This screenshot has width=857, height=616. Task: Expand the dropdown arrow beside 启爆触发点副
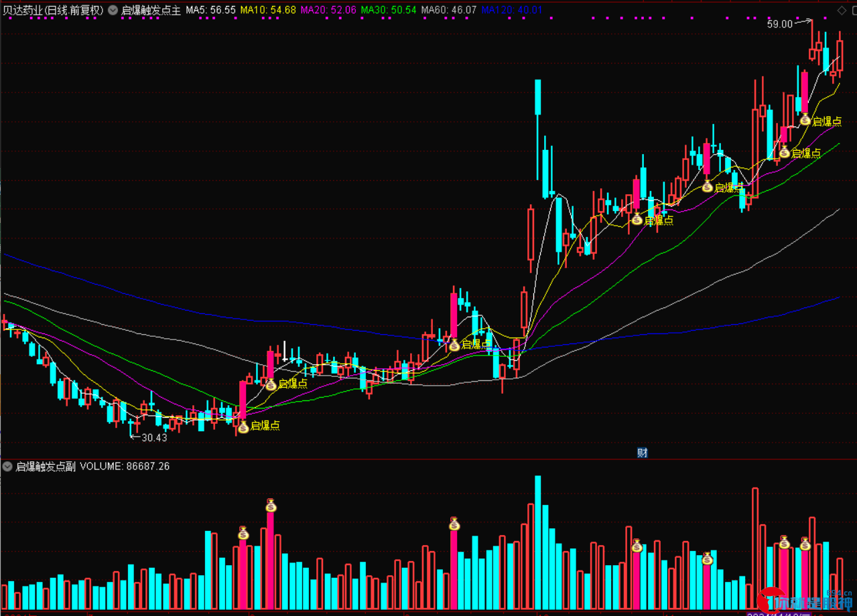pos(7,466)
